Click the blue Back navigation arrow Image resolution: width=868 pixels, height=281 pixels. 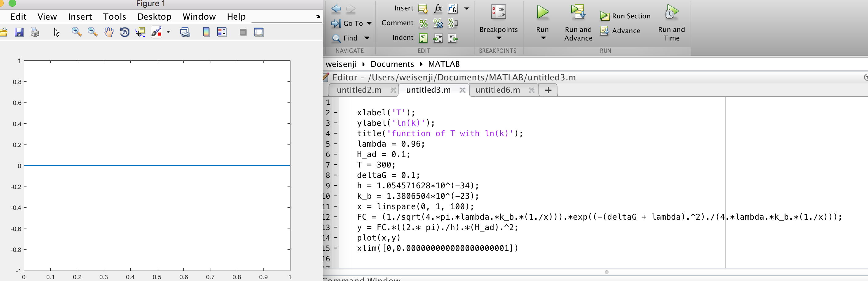pyautogui.click(x=336, y=9)
